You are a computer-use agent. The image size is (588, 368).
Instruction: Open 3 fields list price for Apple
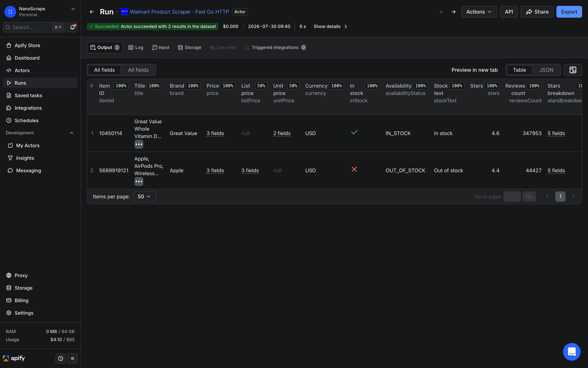[250, 171]
